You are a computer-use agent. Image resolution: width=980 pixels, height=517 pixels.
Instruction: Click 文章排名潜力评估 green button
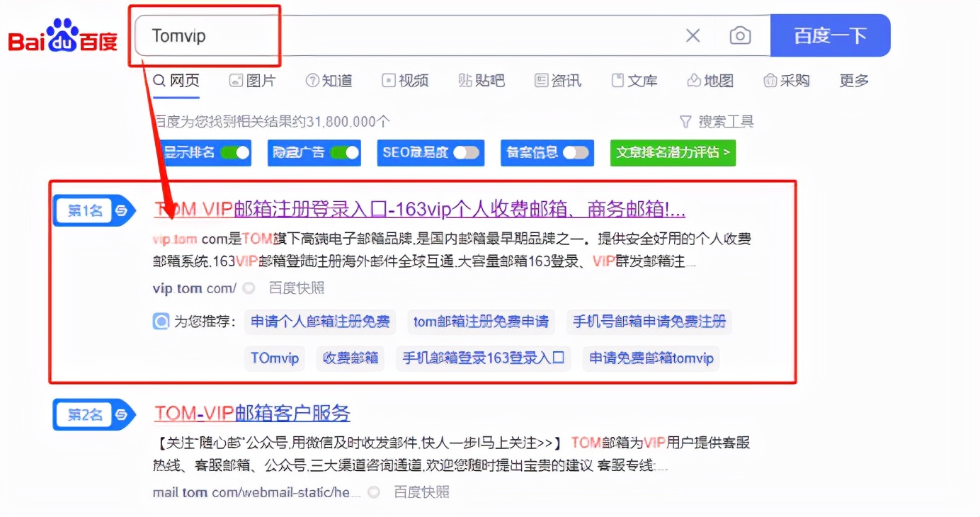click(673, 152)
